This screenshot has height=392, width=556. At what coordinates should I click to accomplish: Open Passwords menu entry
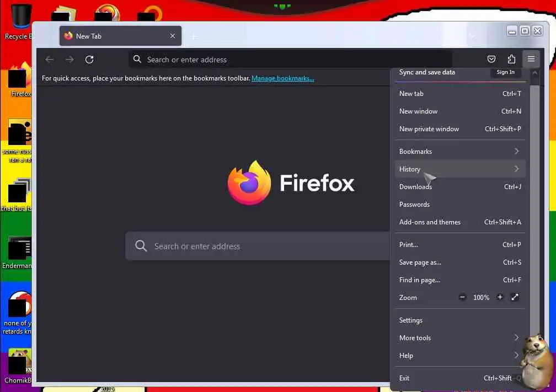pos(460,205)
